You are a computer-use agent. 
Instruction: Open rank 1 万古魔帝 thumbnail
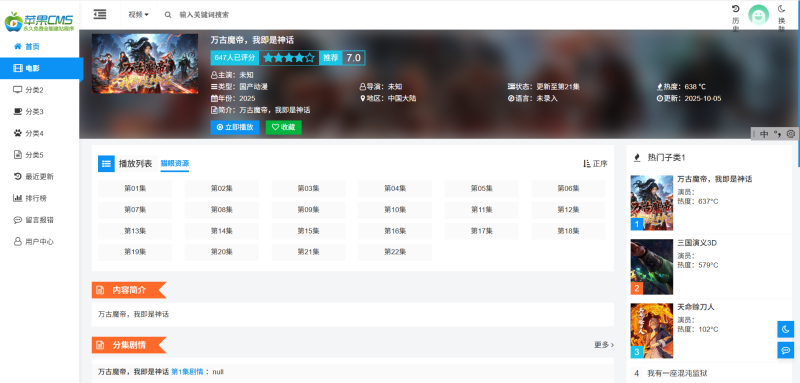point(652,203)
